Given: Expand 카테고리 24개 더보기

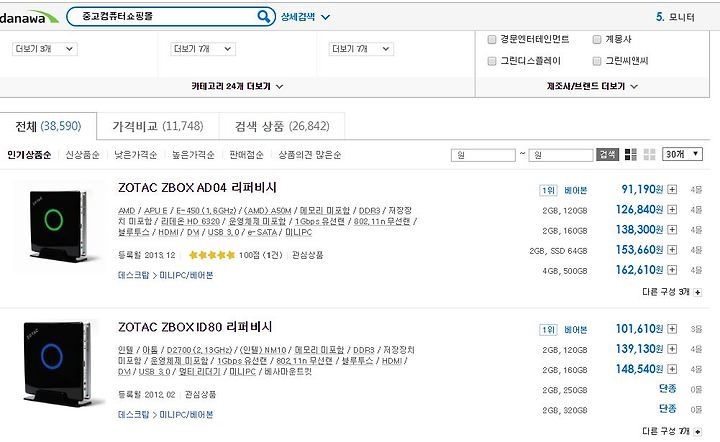Looking at the screenshot, I should 237,86.
